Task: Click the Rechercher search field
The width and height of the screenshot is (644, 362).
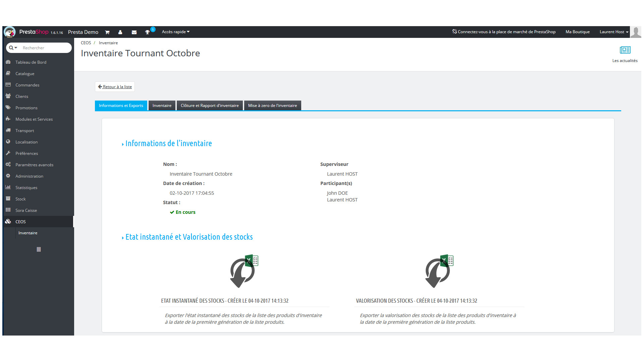Action: pyautogui.click(x=45, y=48)
